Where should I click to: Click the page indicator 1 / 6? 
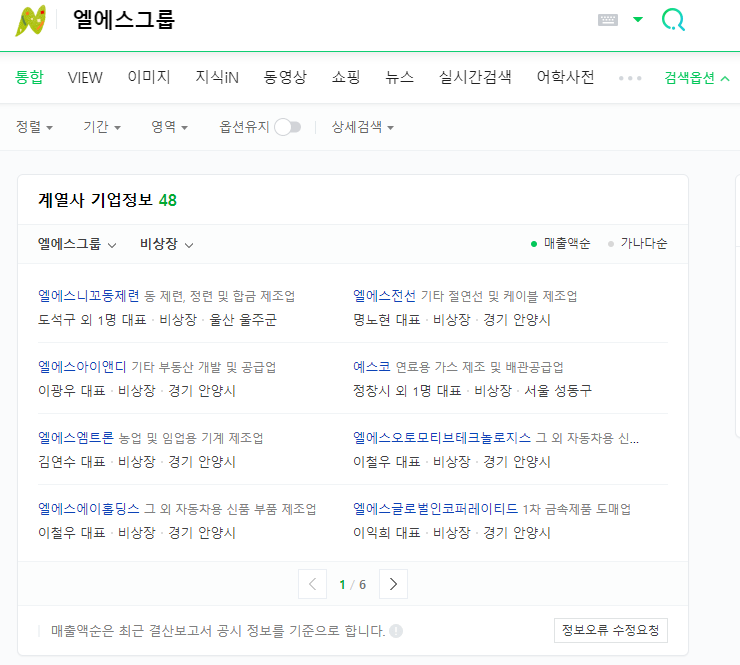pyautogui.click(x=353, y=584)
